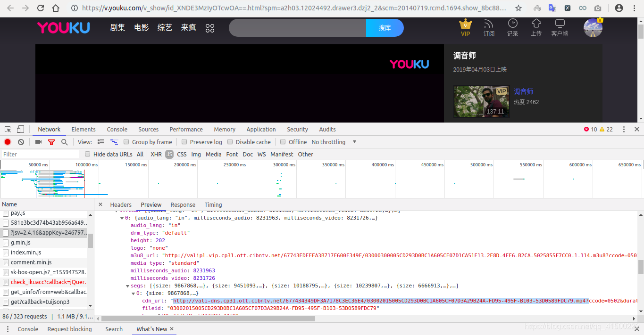Click the 搜库 search button
Image resolution: width=644 pixels, height=335 pixels.
click(x=385, y=28)
